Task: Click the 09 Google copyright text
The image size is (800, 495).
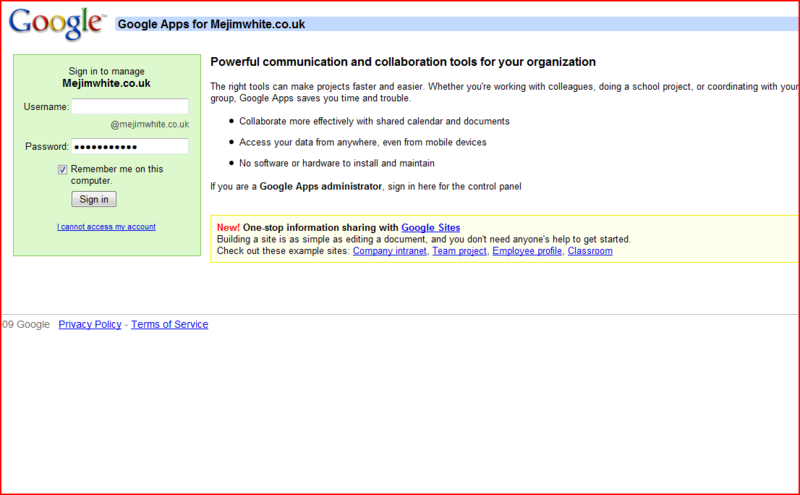Action: point(26,325)
